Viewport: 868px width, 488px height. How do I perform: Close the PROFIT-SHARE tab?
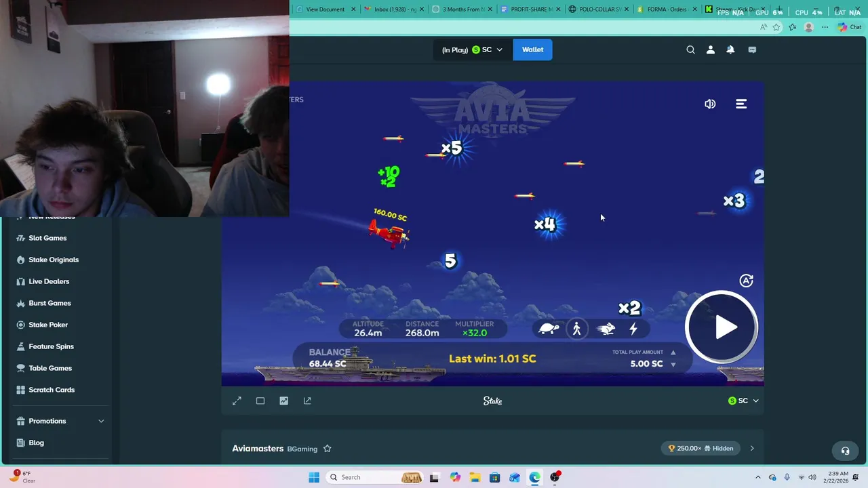point(559,9)
